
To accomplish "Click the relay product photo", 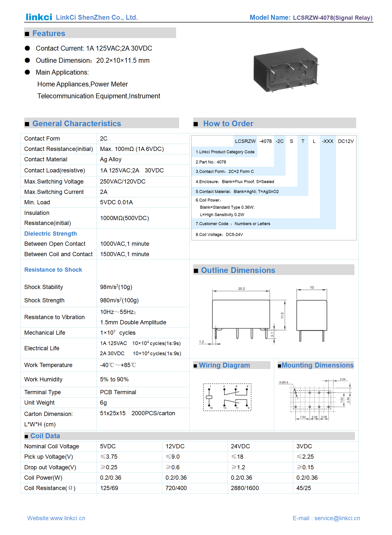I will tap(286, 70).
